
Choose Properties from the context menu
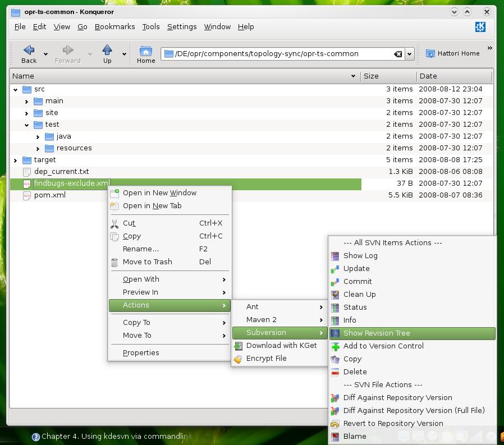coord(169,353)
